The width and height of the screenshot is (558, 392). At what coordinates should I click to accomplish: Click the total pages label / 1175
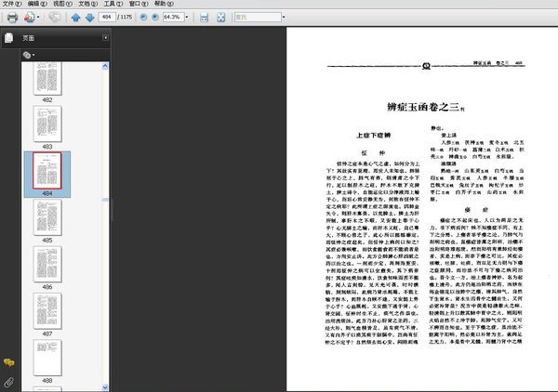point(125,17)
